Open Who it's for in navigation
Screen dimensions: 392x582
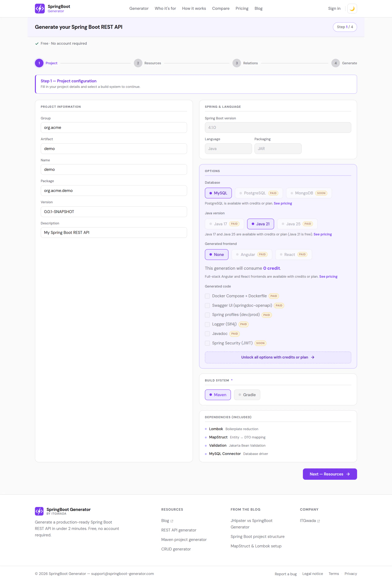click(165, 9)
